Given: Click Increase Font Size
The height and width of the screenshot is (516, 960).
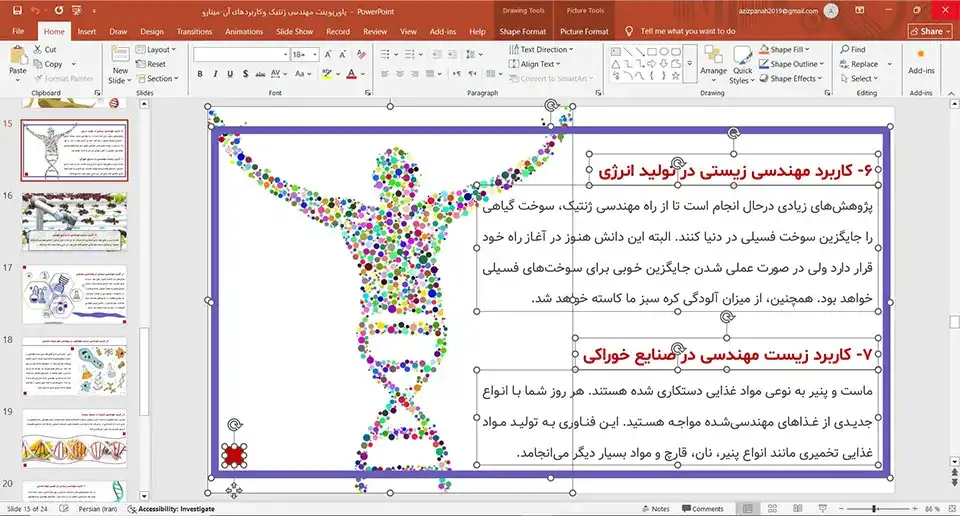Looking at the screenshot, I should coord(328,54).
